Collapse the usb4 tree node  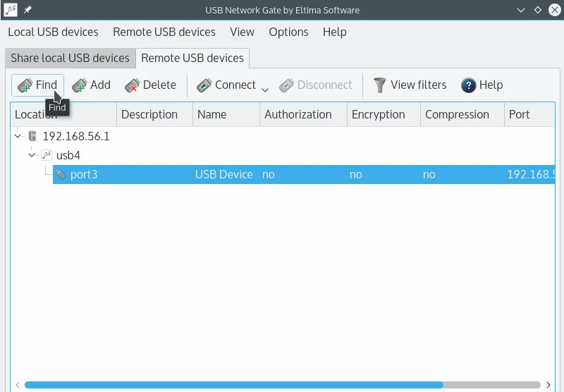click(32, 155)
